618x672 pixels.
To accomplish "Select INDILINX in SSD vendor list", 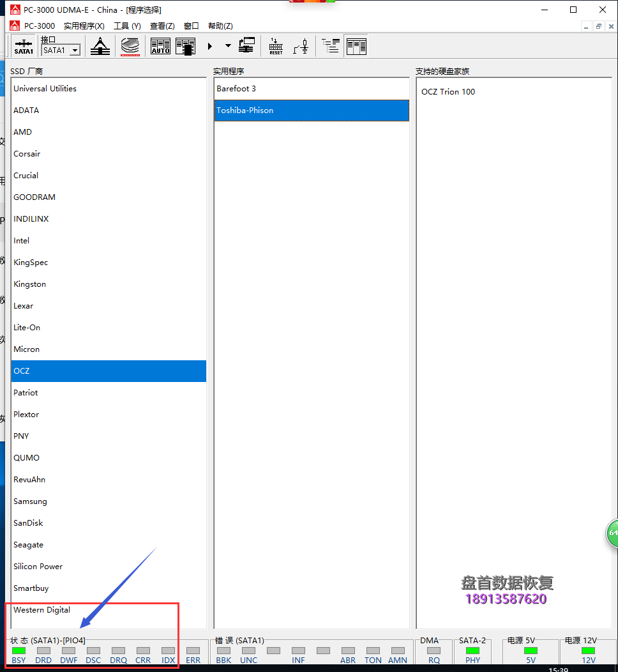I will pos(109,219).
